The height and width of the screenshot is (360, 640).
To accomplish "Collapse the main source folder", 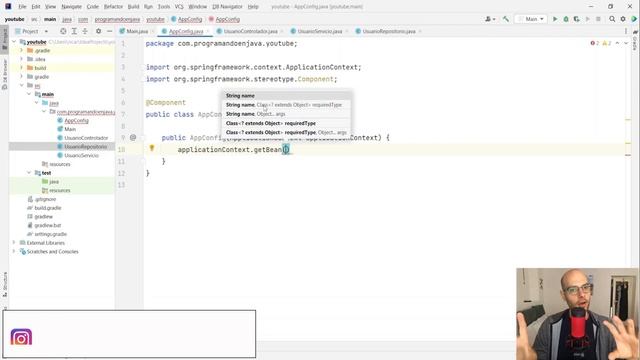I will (x=29, y=94).
